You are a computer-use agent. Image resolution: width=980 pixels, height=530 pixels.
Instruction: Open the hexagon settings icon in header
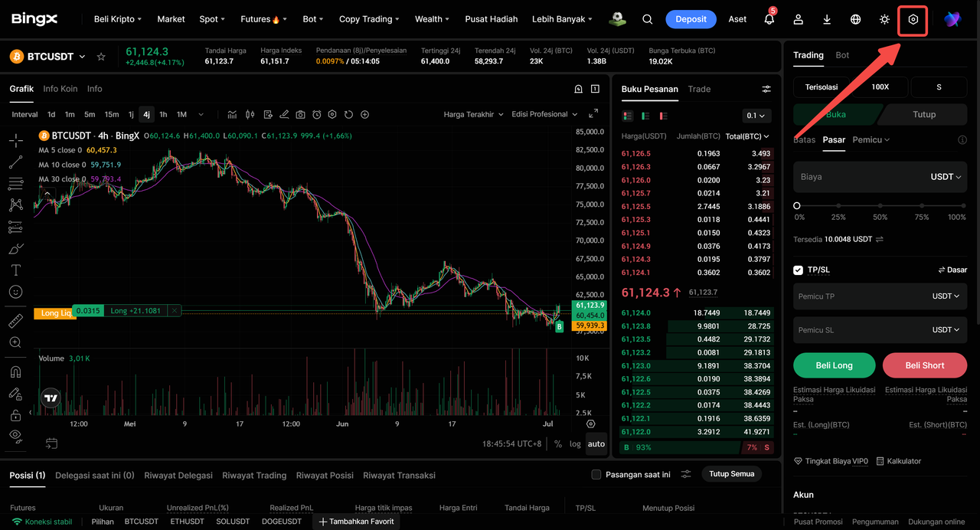pos(913,19)
